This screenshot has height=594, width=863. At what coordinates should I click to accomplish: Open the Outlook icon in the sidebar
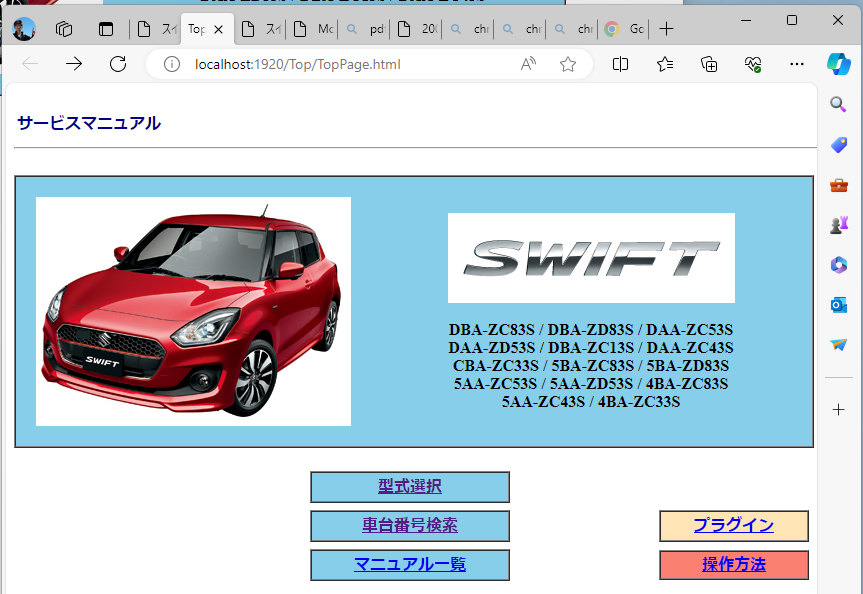coord(839,305)
